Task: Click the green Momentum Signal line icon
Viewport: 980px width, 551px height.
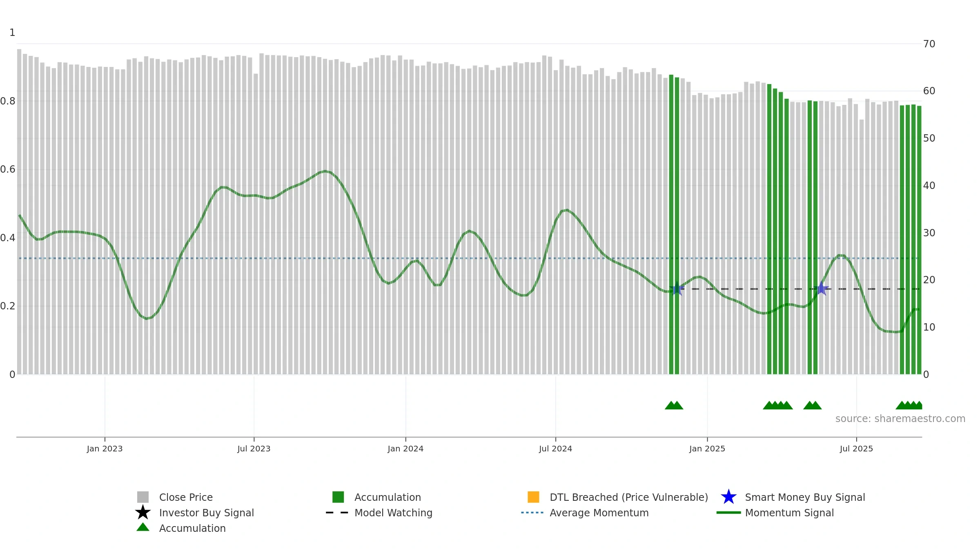Action: click(728, 513)
